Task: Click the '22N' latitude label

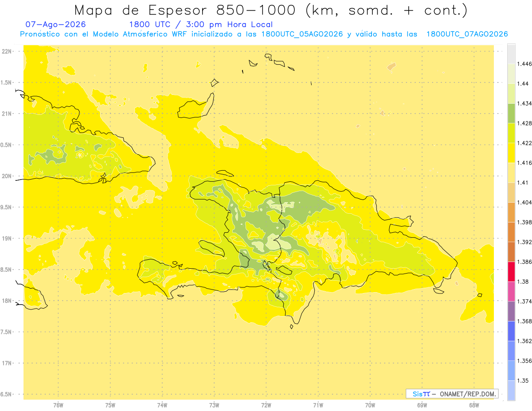Action: coord(8,51)
